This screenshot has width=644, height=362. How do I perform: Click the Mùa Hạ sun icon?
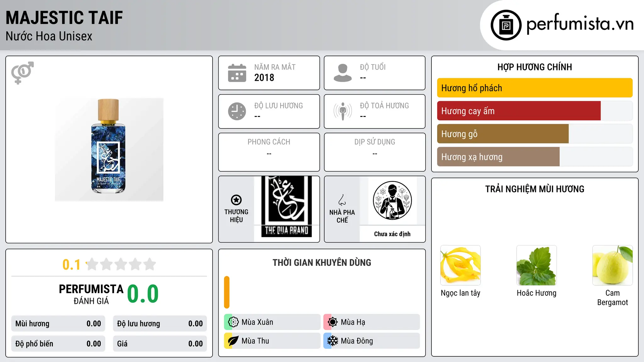click(x=332, y=322)
